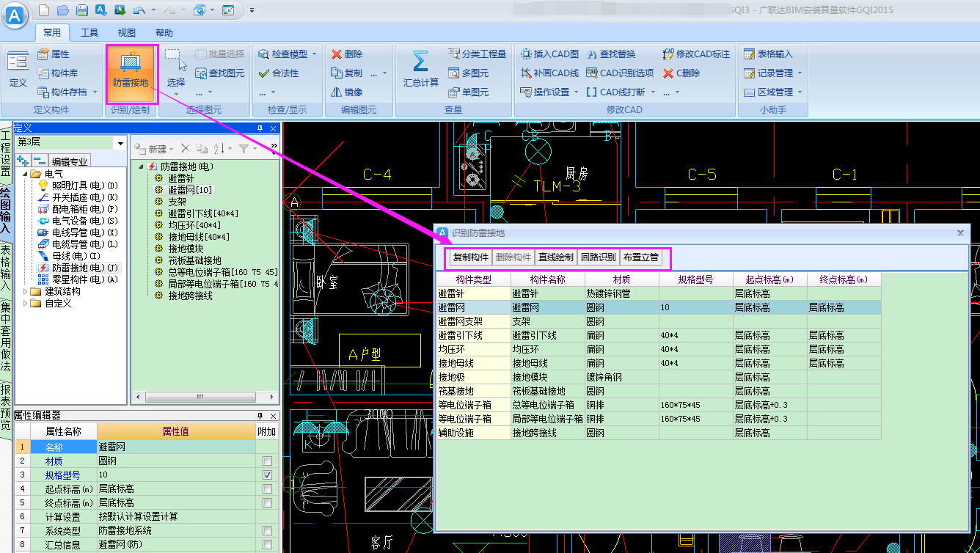Click the delete X icon in component list toolbar
This screenshot has width=980, height=553.
[x=186, y=148]
